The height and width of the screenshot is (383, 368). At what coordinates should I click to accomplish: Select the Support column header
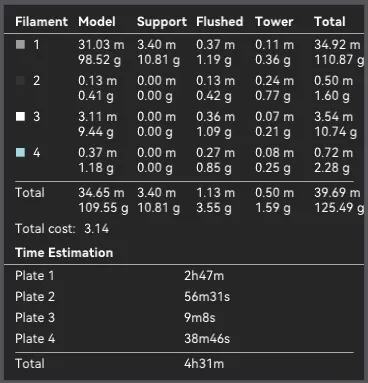click(x=162, y=22)
